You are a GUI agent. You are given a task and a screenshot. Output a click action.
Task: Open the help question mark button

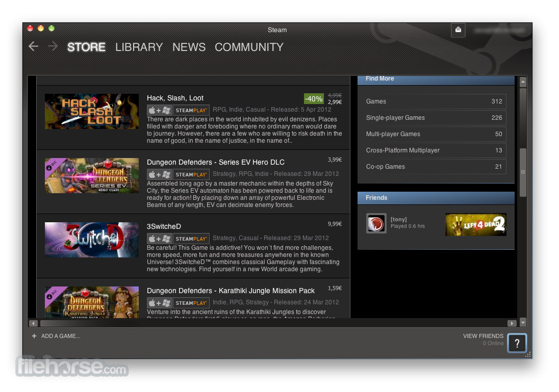pos(517,343)
